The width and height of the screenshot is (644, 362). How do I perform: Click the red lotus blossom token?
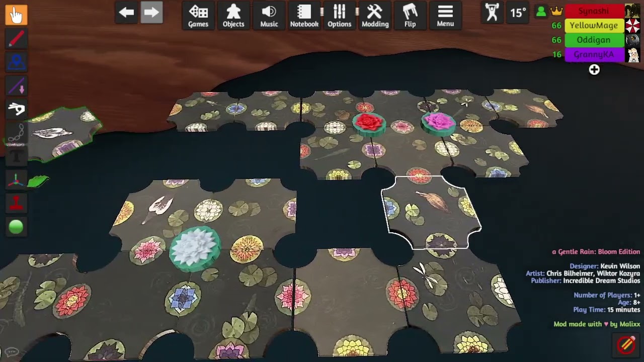(369, 125)
